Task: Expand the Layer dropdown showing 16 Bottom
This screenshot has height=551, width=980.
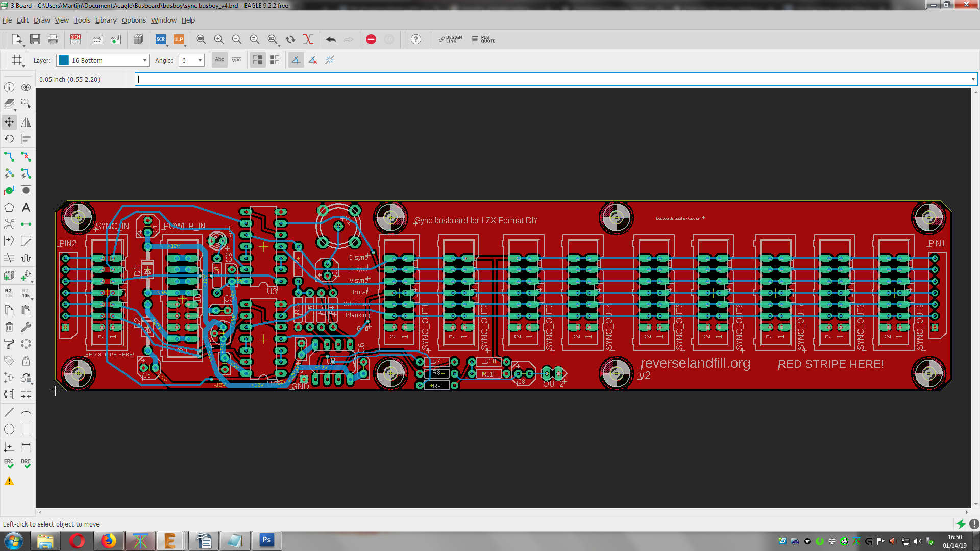Action: (x=103, y=60)
